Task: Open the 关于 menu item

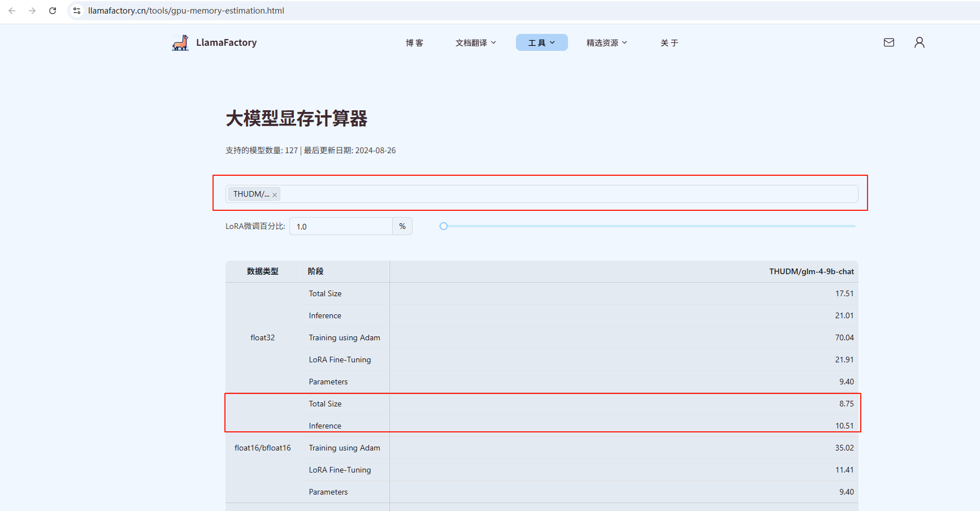Action: [x=669, y=43]
